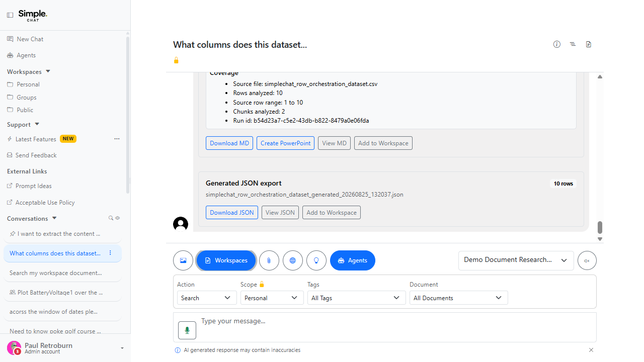Open the conversation info icon in the header
Image resolution: width=644 pixels, height=362 pixels.
[x=557, y=44]
